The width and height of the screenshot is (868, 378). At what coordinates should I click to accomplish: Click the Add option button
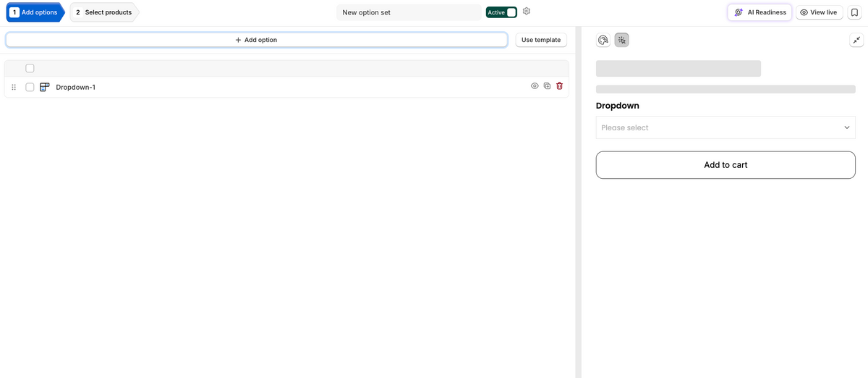point(257,40)
